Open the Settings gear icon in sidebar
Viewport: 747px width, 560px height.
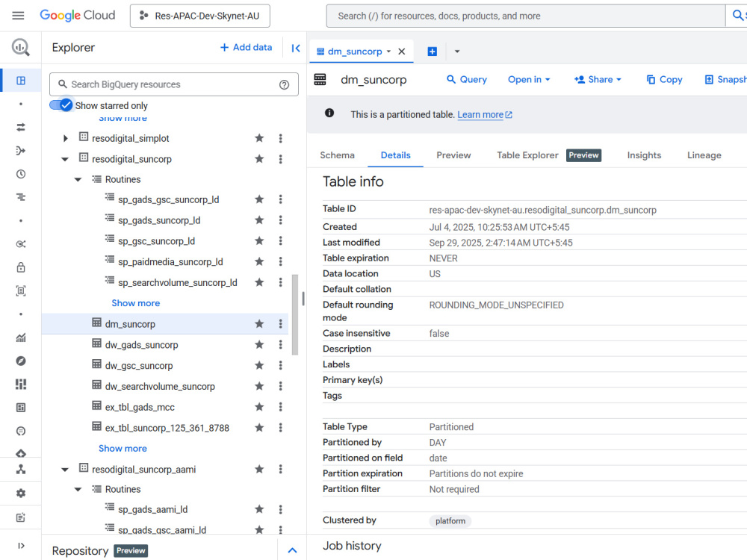pos(20,494)
